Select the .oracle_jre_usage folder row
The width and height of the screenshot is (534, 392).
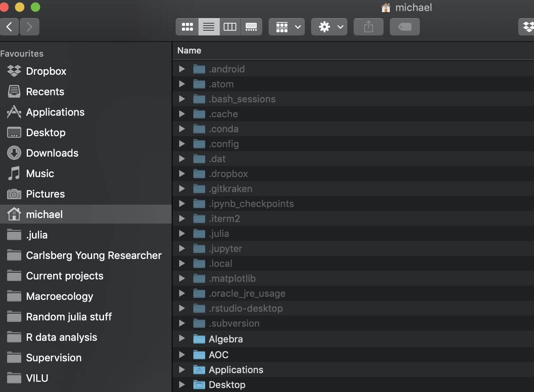click(353, 293)
